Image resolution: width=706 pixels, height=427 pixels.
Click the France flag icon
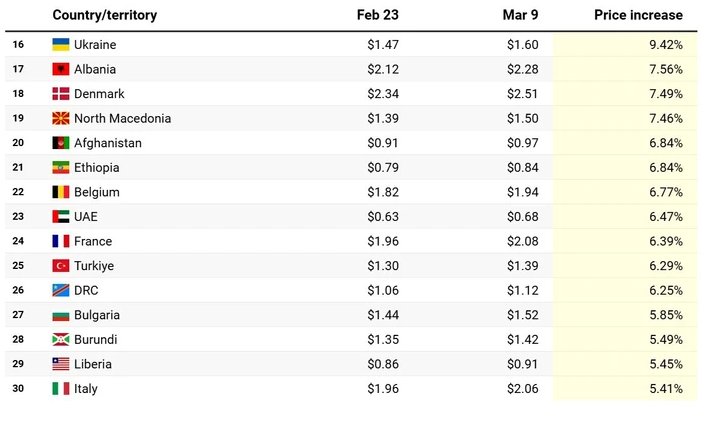pyautogui.click(x=61, y=241)
